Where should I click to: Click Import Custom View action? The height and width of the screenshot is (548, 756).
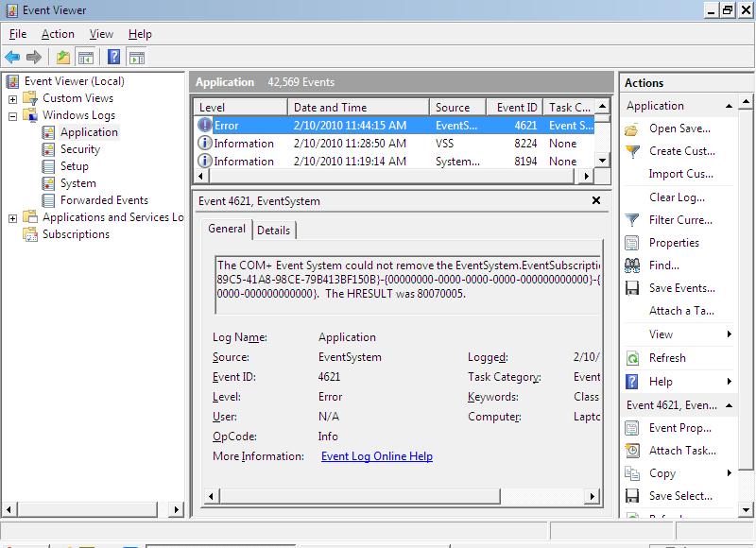tap(680, 174)
